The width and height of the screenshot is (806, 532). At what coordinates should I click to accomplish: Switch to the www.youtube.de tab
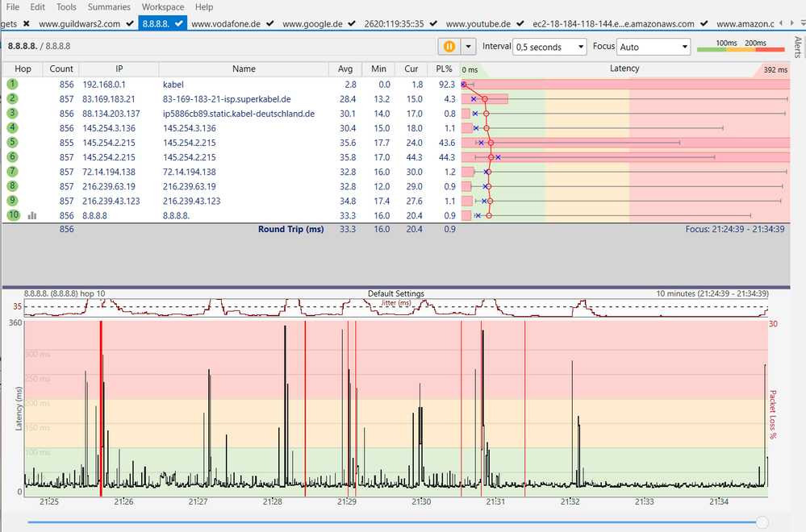478,24
